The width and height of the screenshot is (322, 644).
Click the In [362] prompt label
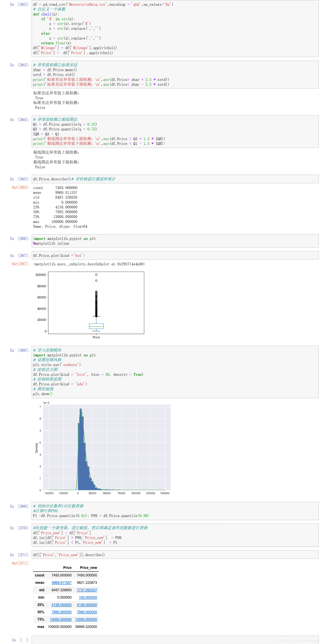(20, 4)
